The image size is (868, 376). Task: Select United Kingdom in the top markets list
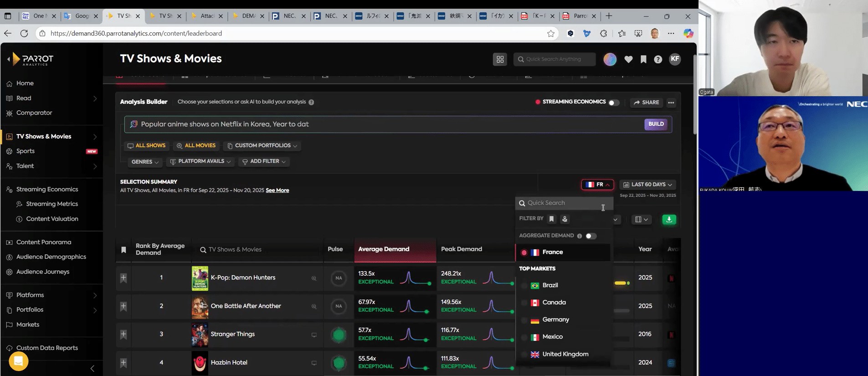(x=563, y=354)
